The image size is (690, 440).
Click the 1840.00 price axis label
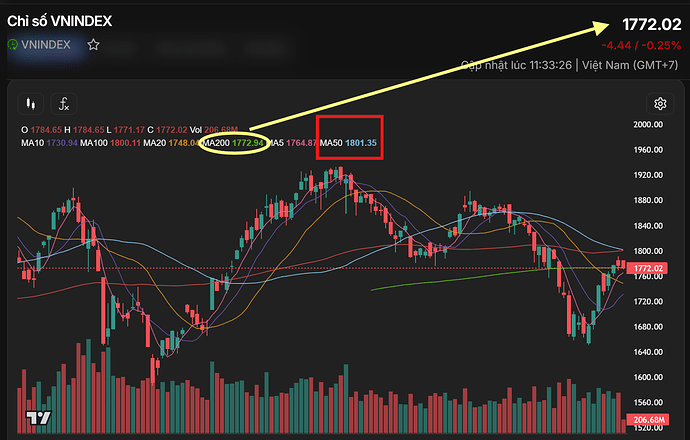click(x=648, y=226)
